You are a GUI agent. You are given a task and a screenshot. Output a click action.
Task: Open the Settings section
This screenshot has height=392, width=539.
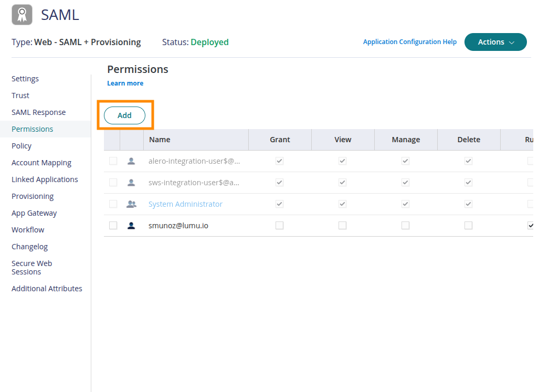25,79
